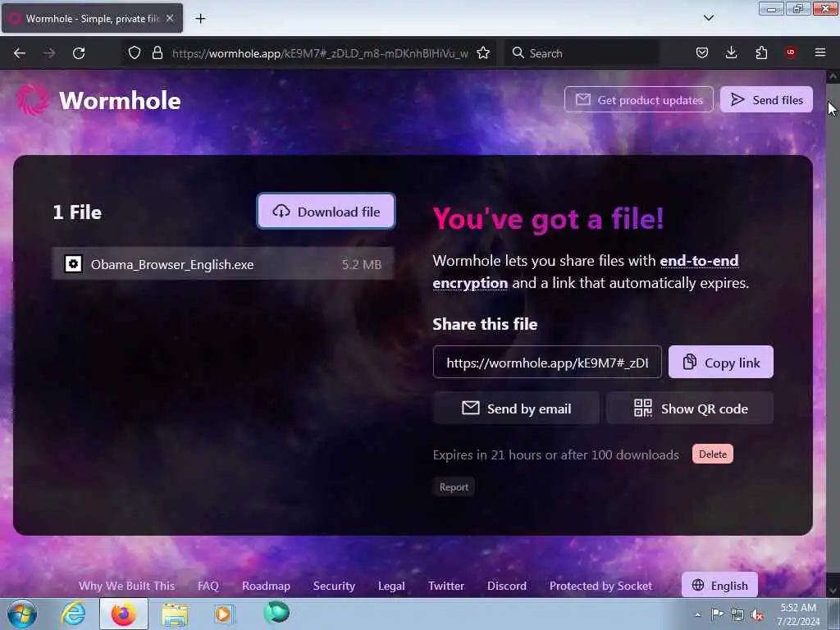
Task: Open Windows Explorer from the taskbar
Action: click(175, 614)
